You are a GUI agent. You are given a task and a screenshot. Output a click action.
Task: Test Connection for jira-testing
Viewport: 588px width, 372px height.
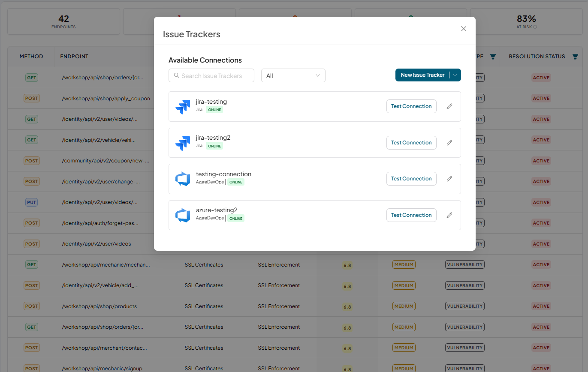click(411, 106)
